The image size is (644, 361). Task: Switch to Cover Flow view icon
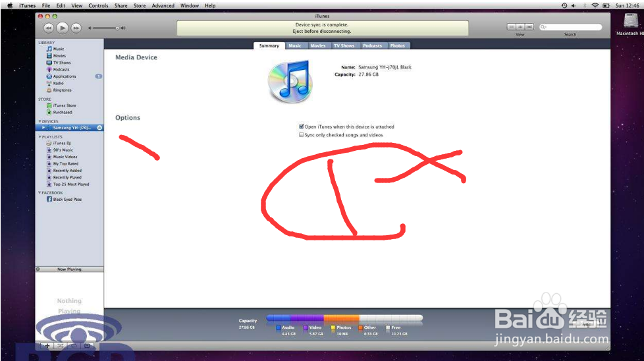(x=529, y=27)
